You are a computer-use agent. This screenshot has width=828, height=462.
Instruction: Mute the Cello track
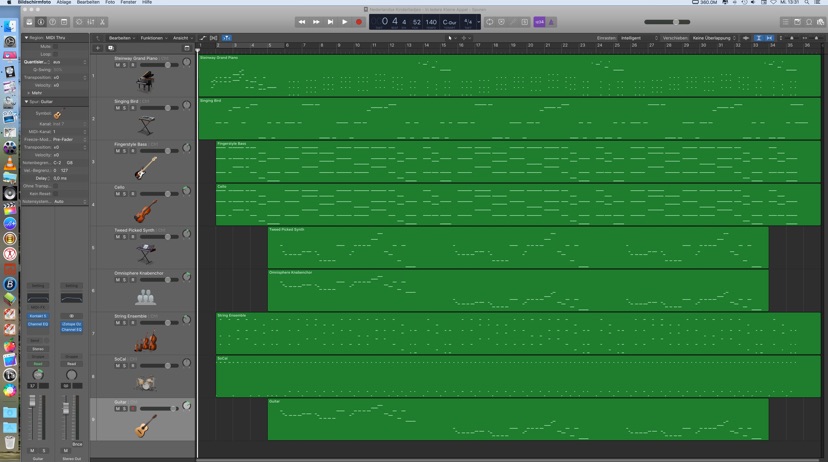point(117,194)
